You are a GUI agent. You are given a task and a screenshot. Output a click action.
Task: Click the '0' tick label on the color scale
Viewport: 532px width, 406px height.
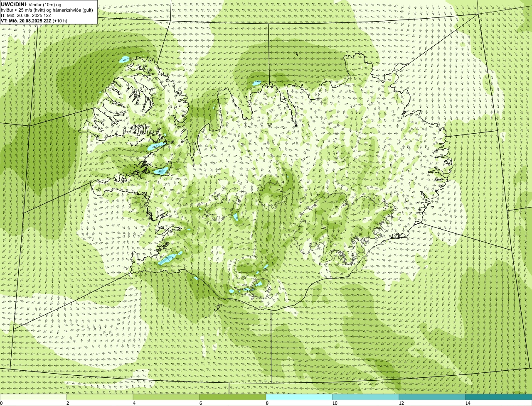coord(2,403)
